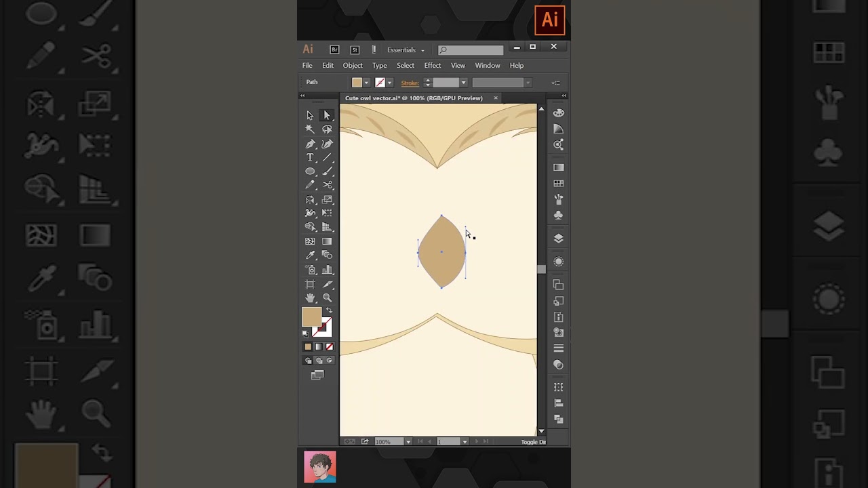The image size is (868, 488).
Task: Open Adobe Stock with St button
Action: pyautogui.click(x=354, y=49)
